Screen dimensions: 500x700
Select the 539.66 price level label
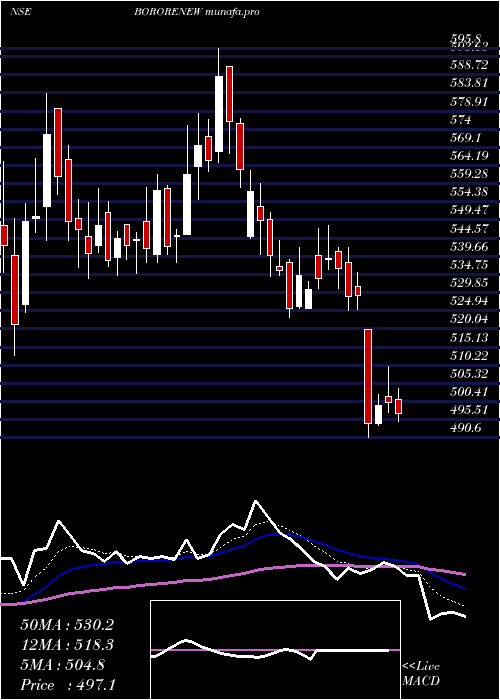click(x=468, y=247)
